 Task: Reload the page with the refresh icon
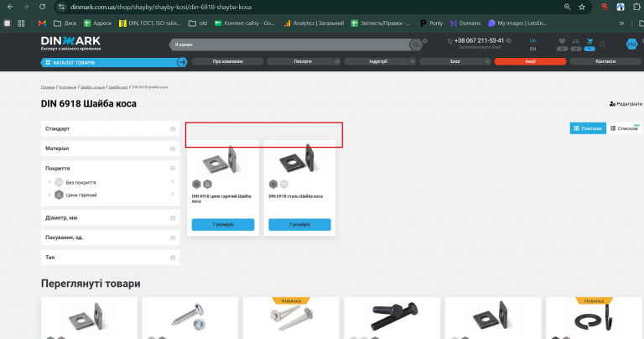(42, 7)
